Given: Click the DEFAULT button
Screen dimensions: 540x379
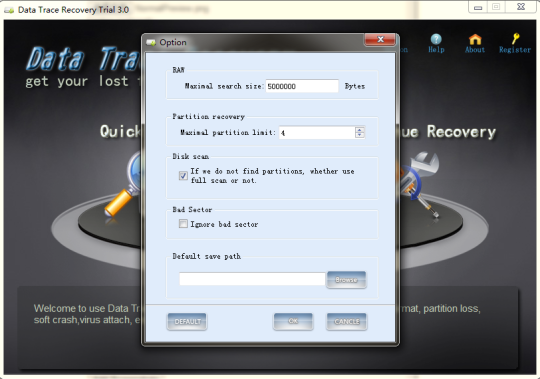Looking at the screenshot, I should click(187, 322).
